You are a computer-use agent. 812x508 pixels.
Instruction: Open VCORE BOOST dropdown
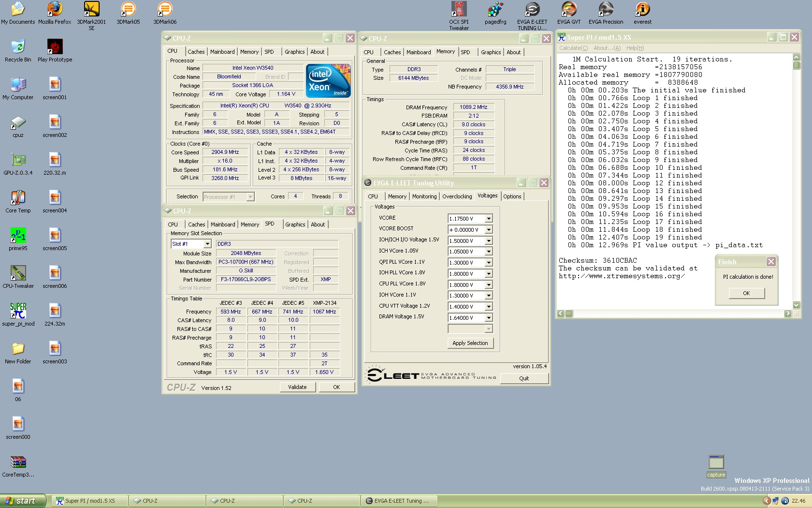pyautogui.click(x=489, y=230)
